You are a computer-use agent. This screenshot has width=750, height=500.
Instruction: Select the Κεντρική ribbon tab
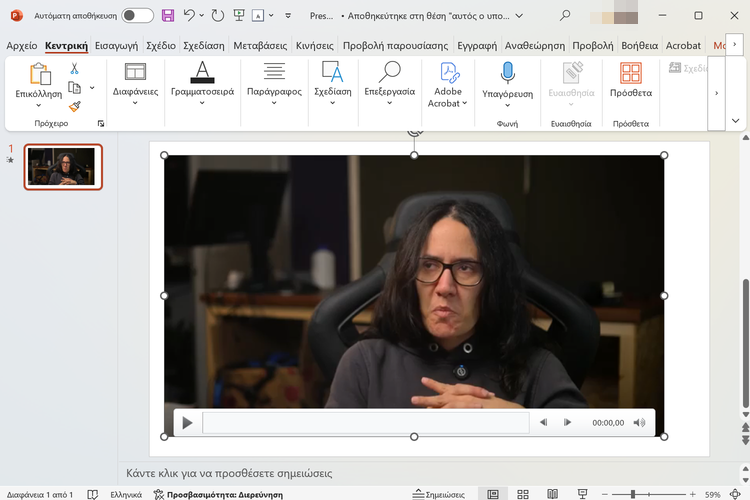coord(66,45)
